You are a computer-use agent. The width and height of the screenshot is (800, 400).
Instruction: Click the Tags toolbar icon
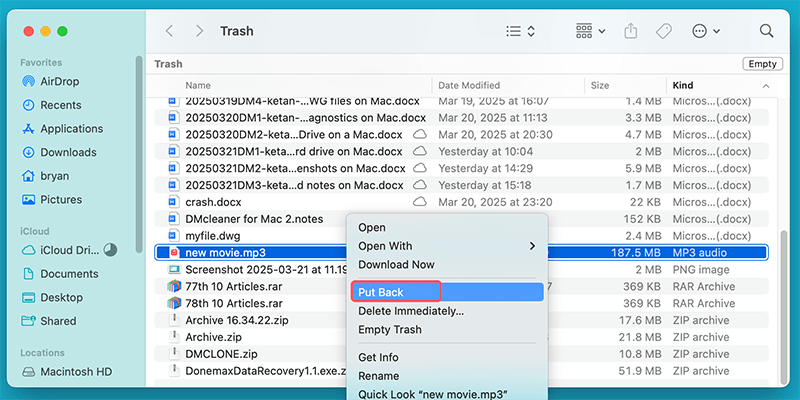point(663,31)
